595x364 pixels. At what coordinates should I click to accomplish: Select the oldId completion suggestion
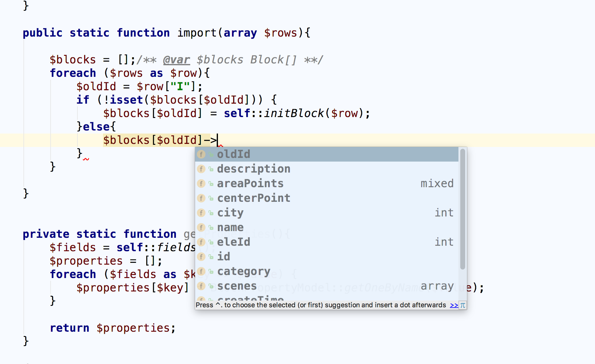point(326,154)
